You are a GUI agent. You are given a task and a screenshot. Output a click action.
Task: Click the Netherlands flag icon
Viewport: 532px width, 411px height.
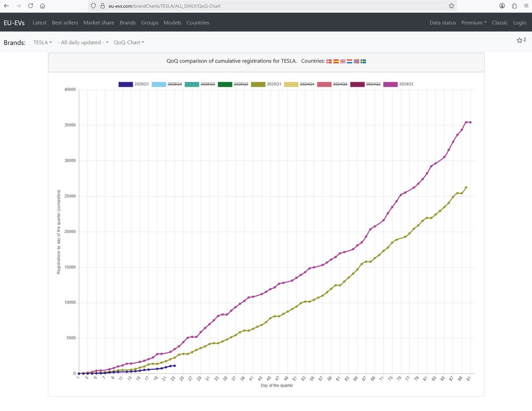tap(349, 61)
